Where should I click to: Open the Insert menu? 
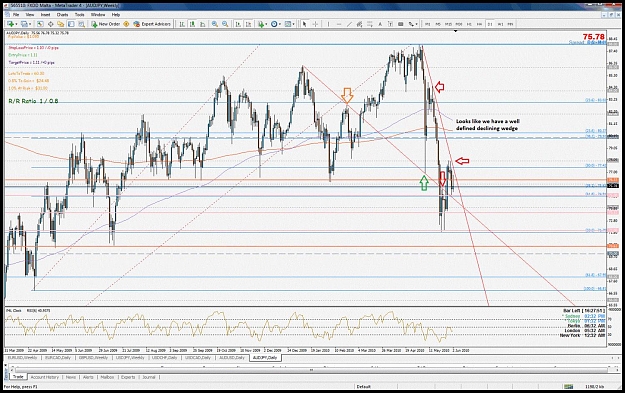45,15
